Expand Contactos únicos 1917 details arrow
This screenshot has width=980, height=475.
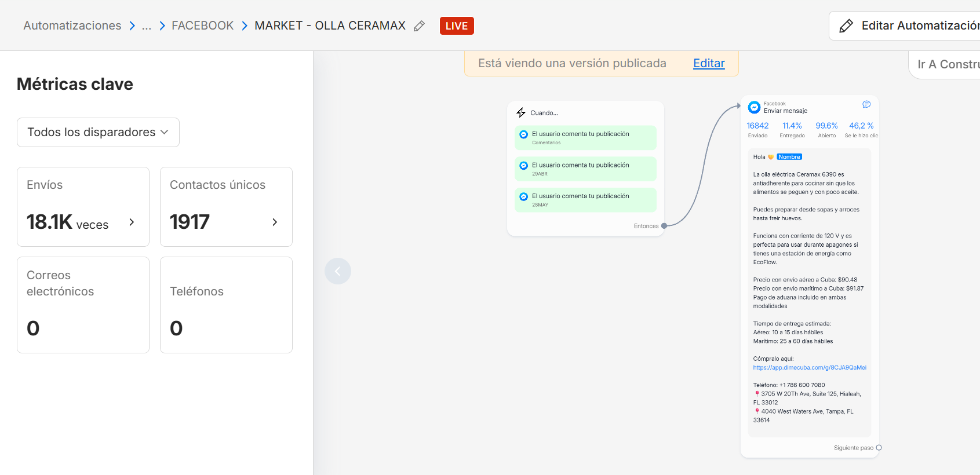(275, 222)
